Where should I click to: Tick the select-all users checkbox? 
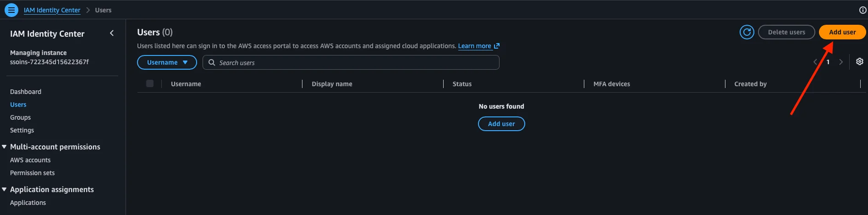point(150,83)
